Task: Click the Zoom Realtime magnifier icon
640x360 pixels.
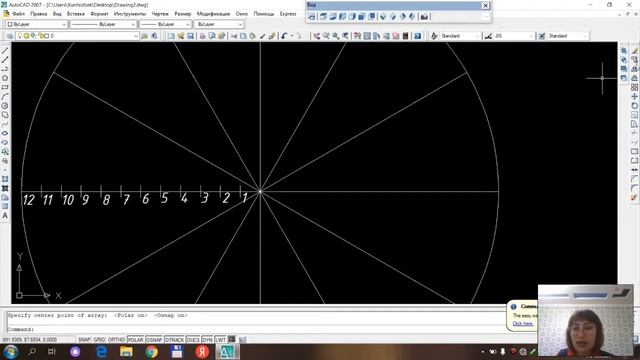Action: (326, 36)
